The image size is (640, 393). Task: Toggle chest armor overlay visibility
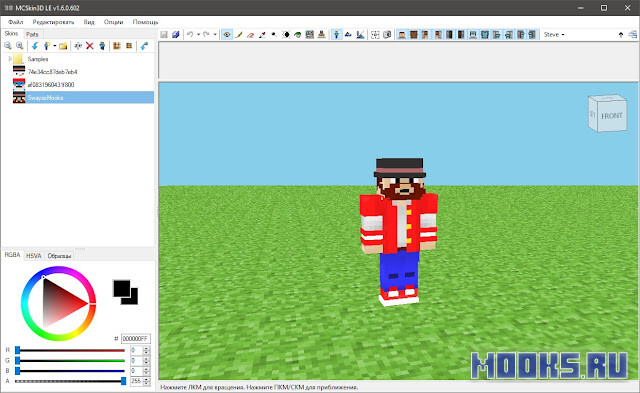(x=484, y=35)
